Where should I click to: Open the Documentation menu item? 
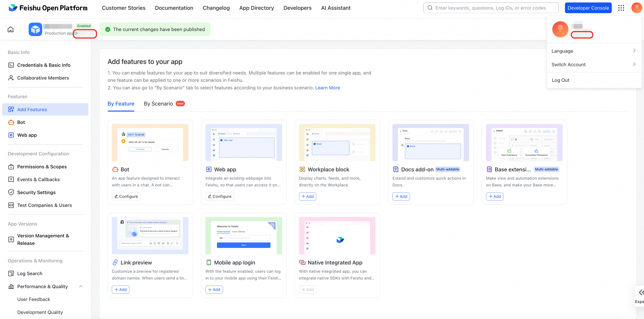tap(174, 8)
